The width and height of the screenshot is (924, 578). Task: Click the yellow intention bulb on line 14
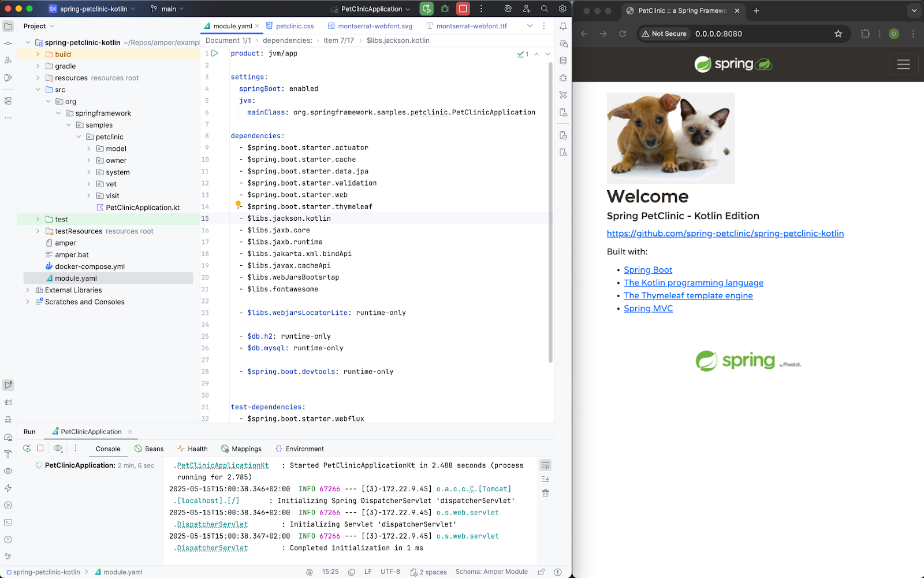pos(238,205)
